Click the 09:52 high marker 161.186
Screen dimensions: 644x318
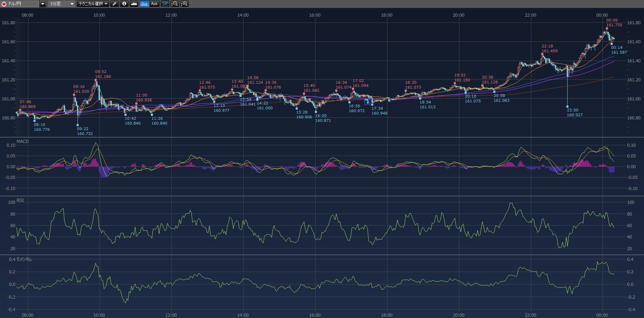tap(96, 80)
